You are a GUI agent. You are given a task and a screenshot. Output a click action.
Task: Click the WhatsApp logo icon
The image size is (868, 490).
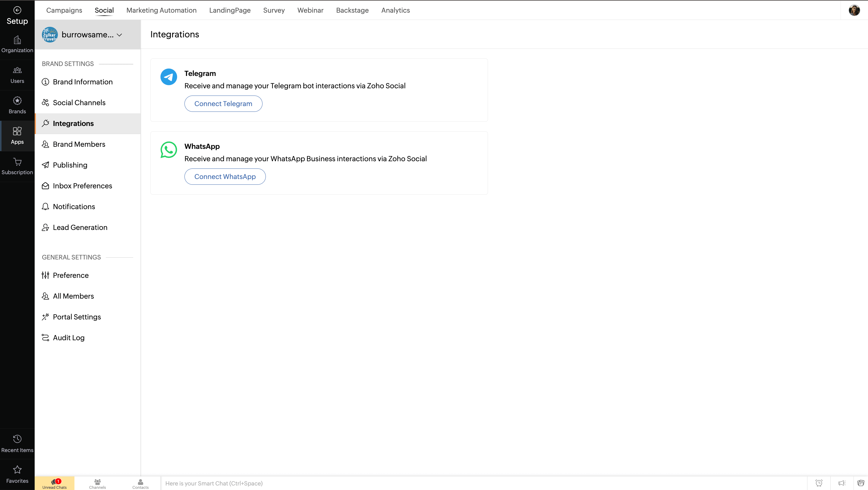(x=168, y=150)
